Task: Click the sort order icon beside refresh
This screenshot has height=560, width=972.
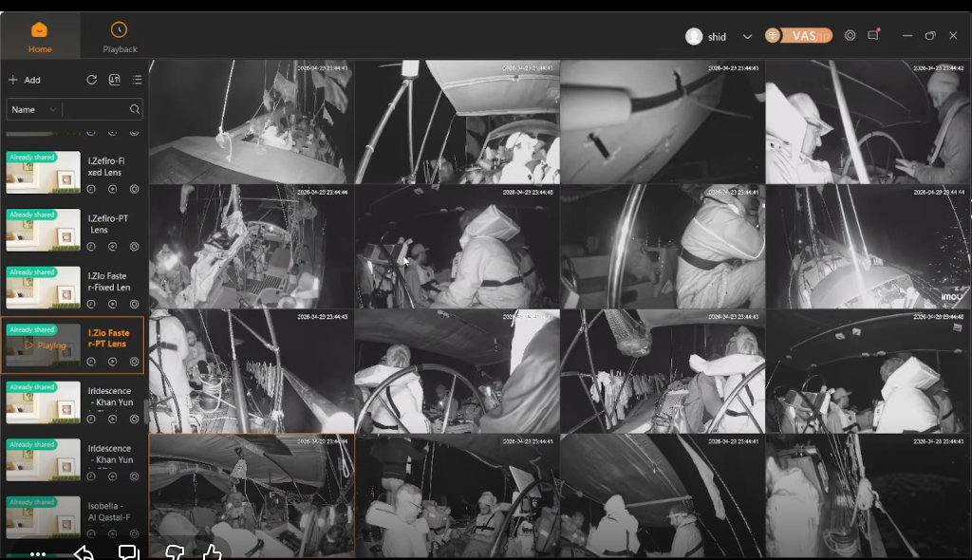Action: [x=115, y=80]
